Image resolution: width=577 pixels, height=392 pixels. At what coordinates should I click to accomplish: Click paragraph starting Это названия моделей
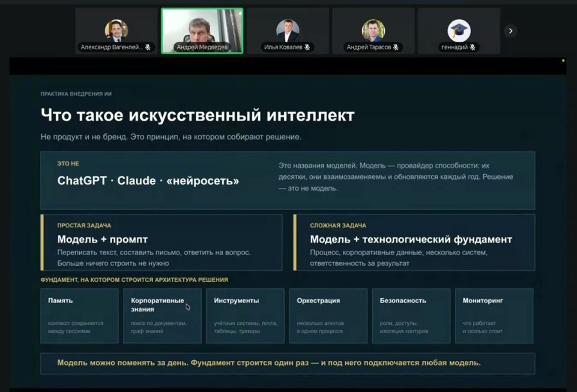(396, 177)
